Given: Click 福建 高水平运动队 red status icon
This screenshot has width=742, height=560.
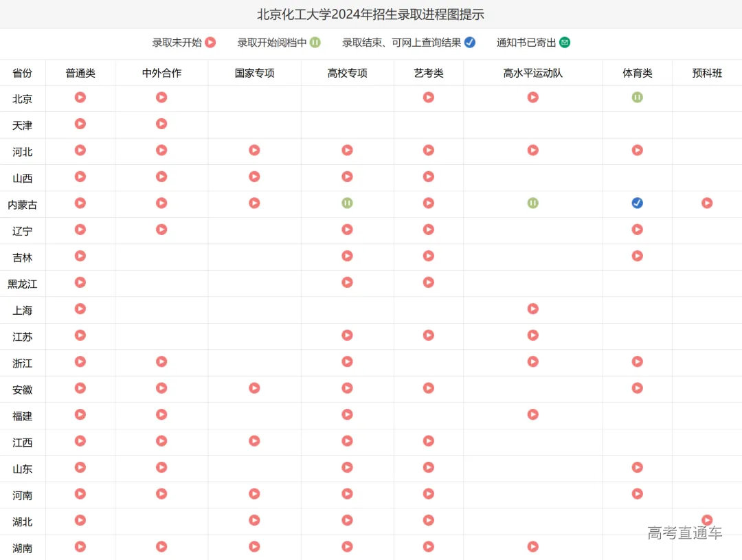Looking at the screenshot, I should pos(532,414).
